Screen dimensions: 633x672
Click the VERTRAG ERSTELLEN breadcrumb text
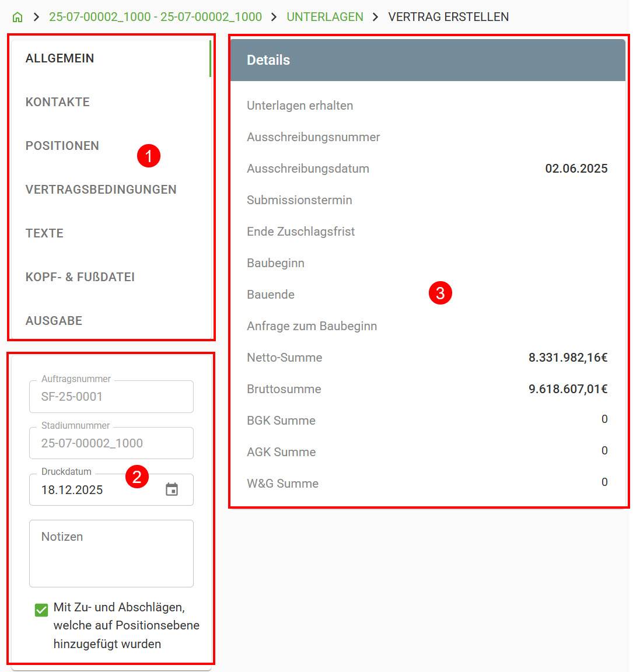click(x=448, y=17)
